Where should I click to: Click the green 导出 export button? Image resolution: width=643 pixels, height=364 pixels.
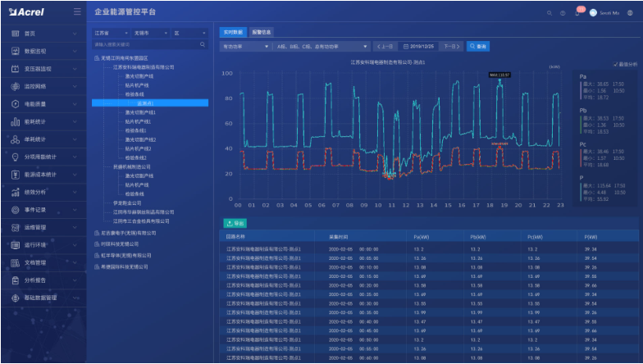[234, 223]
